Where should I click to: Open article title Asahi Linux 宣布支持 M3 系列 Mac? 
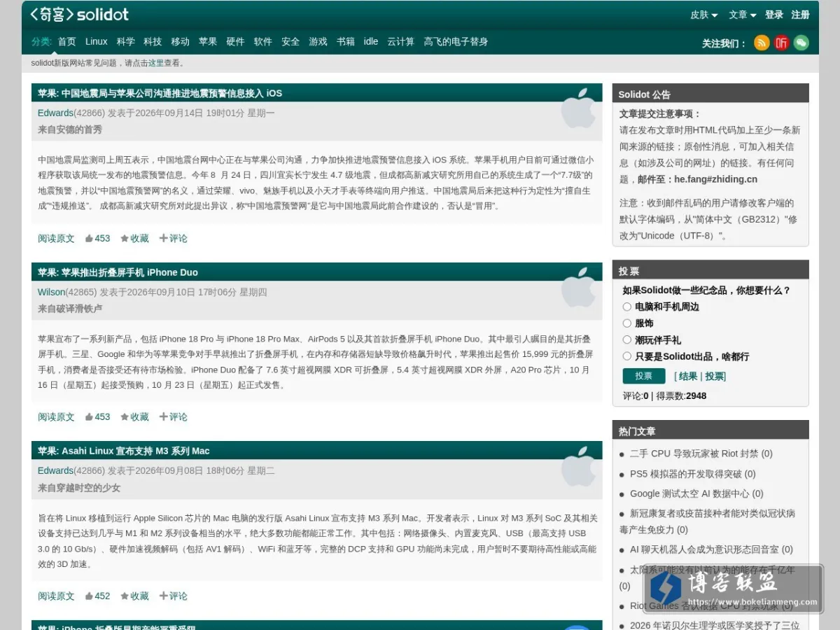click(x=136, y=451)
